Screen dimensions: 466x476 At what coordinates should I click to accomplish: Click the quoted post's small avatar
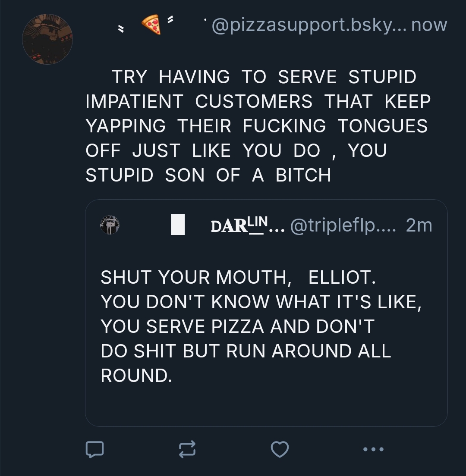(110, 225)
